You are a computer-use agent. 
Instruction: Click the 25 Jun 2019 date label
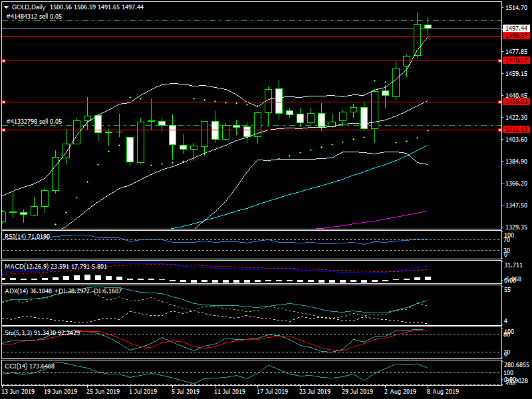pos(103,392)
